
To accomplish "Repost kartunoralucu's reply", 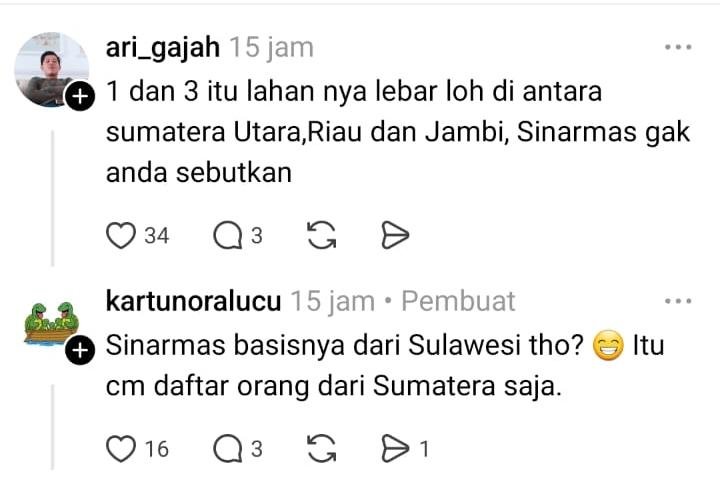I will (x=321, y=449).
